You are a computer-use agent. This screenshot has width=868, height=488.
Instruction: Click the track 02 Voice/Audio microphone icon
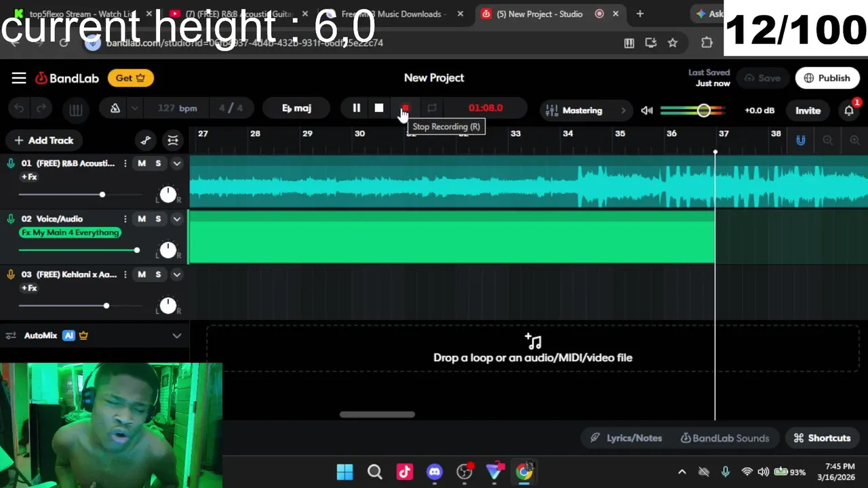point(11,219)
